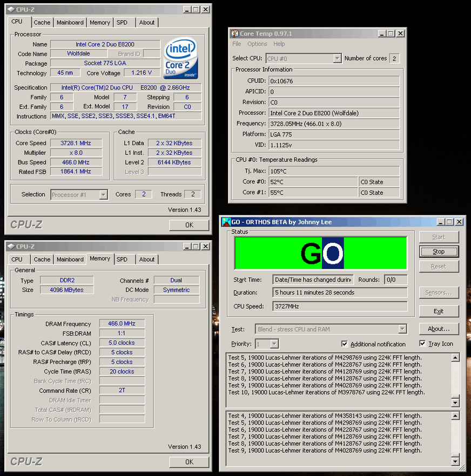
Task: Click the Command Rate value 2T
Action: pyautogui.click(x=122, y=390)
